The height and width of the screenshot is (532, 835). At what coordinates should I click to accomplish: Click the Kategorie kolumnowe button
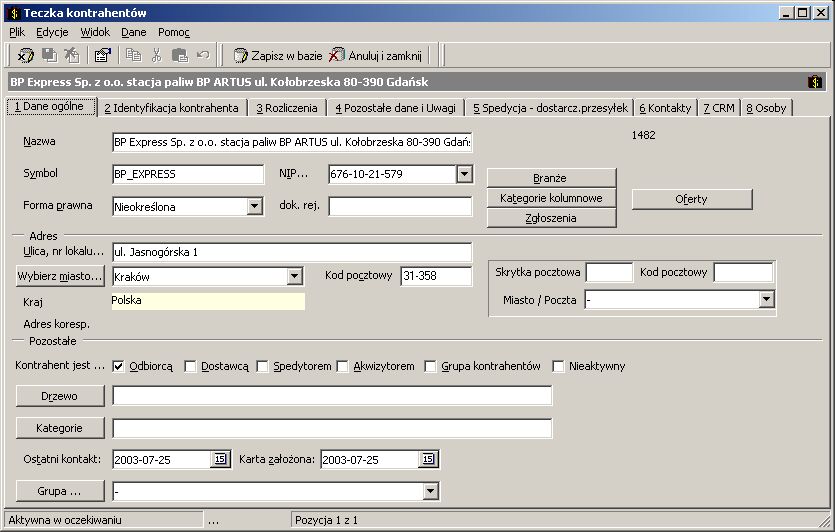pos(551,198)
